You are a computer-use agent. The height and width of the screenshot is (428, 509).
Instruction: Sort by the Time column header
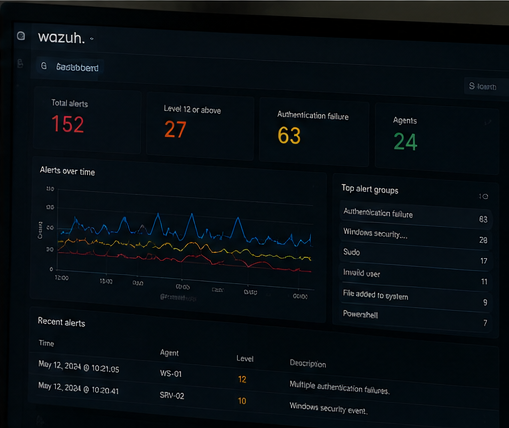point(46,343)
